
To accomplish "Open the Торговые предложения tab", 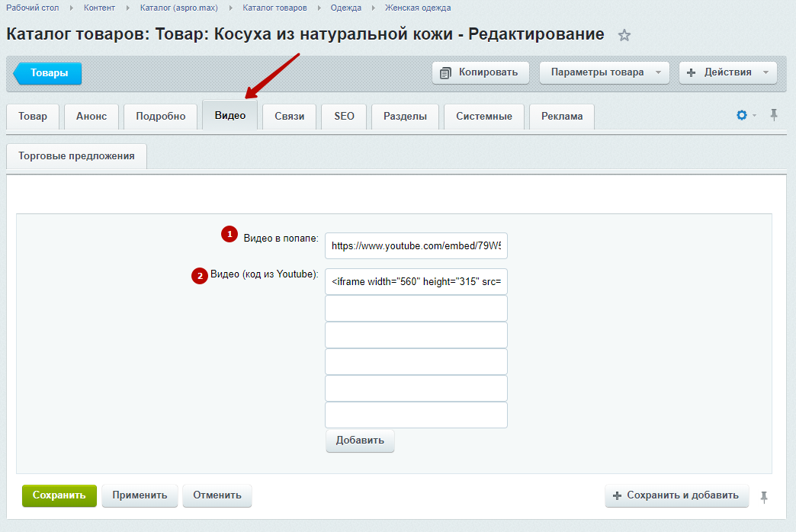I will pyautogui.click(x=77, y=156).
